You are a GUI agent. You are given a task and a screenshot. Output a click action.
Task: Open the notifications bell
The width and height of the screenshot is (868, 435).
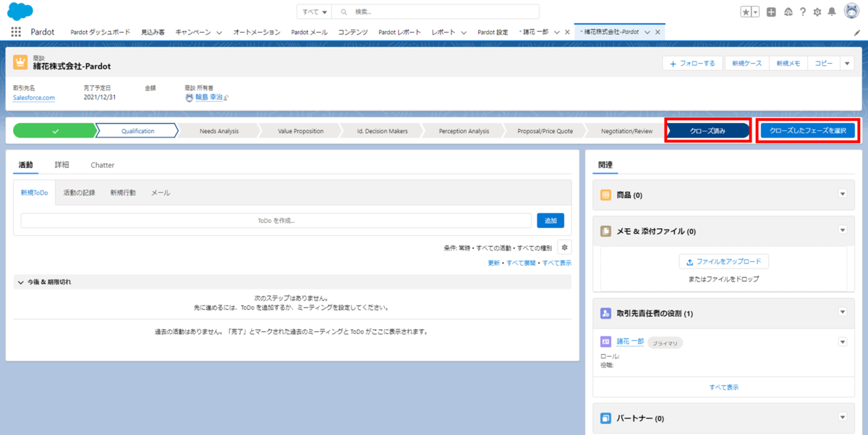tap(832, 12)
